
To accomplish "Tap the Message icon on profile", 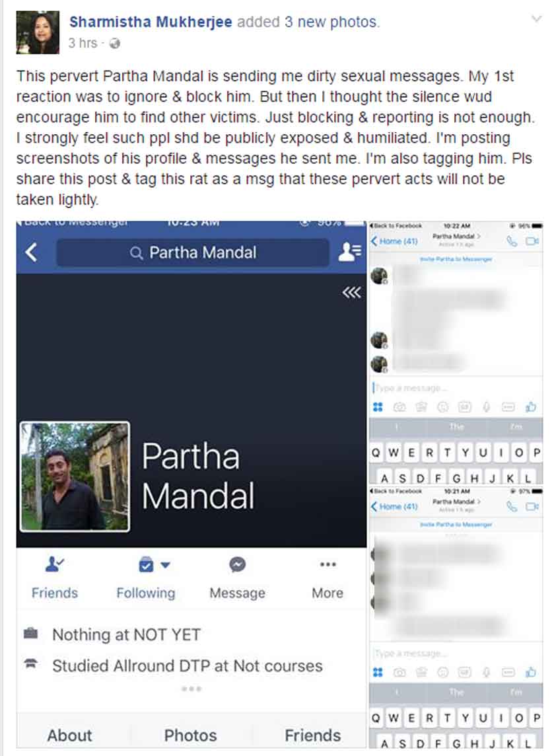I will (238, 564).
